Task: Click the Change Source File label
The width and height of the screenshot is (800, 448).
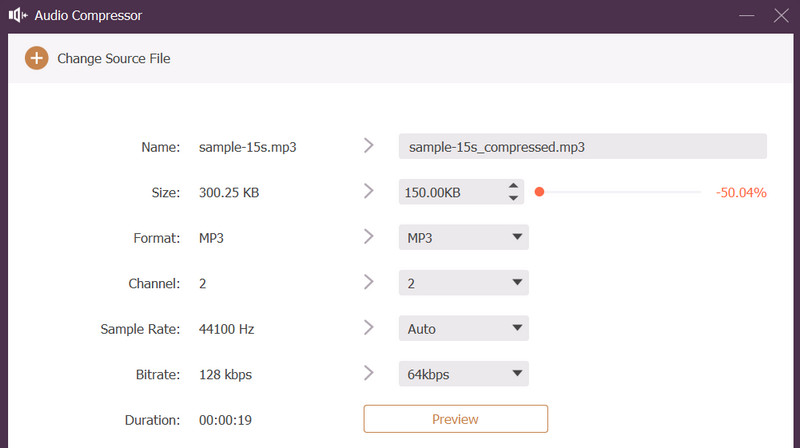Action: coord(114,58)
